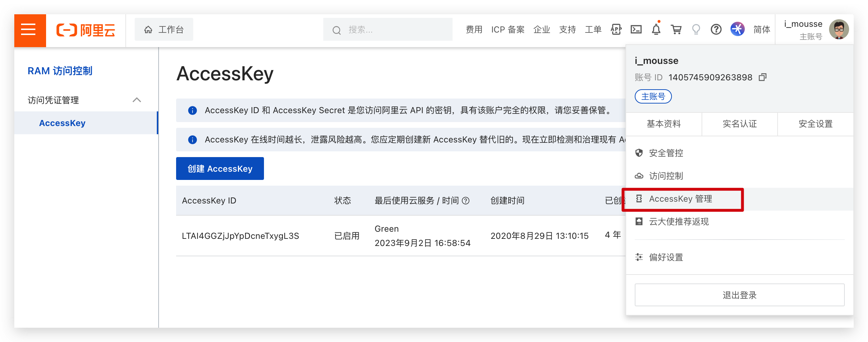Open 安全管控 from account menu

point(740,153)
